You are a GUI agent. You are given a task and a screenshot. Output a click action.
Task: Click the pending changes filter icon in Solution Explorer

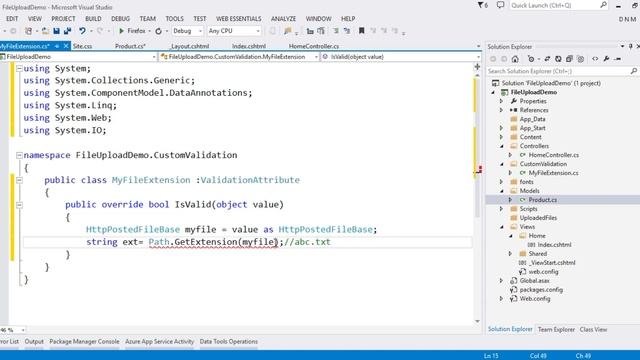point(531,59)
